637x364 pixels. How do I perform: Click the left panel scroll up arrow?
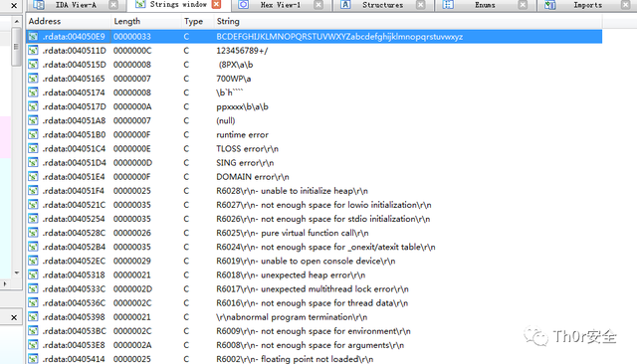16,21
